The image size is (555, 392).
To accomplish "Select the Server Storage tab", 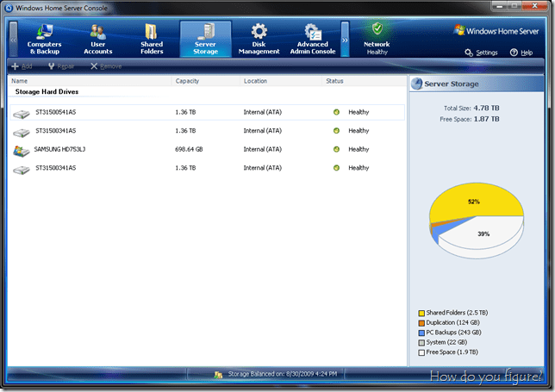I will pos(205,39).
